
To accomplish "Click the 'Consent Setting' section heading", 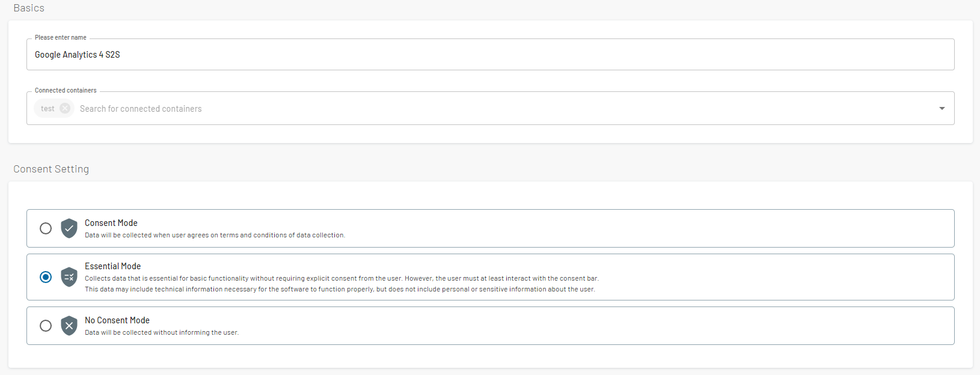I will [x=51, y=169].
